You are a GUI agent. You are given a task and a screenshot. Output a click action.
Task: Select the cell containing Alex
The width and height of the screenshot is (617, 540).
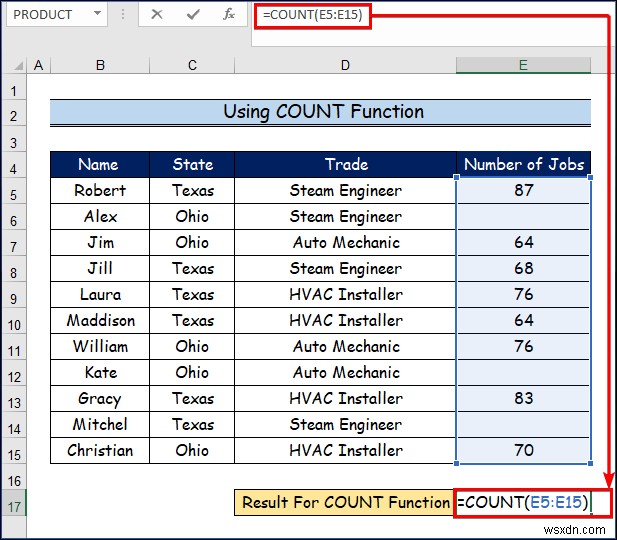(100, 216)
